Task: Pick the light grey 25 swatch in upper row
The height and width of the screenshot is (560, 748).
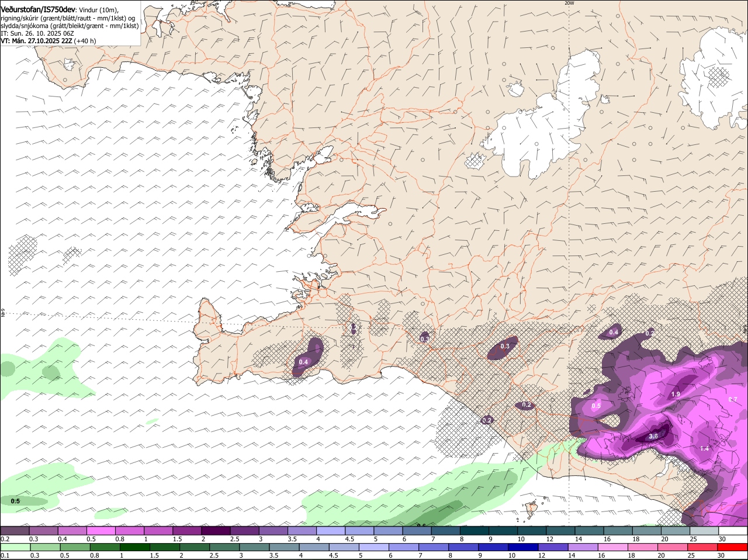Action: (x=704, y=531)
